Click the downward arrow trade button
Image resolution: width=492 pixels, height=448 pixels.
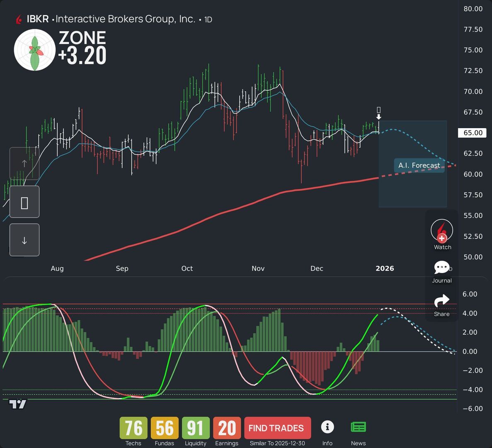point(24,240)
